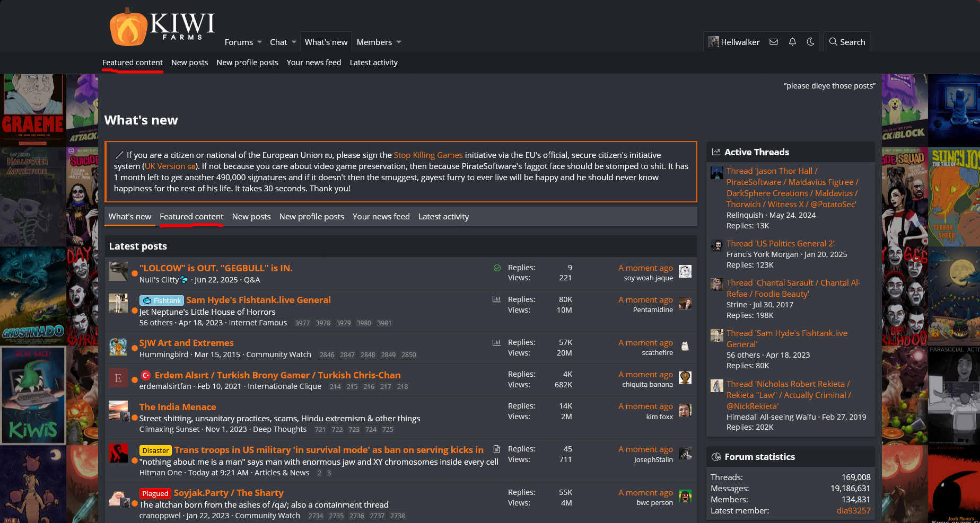Expand the Forums dropdown arrow
This screenshot has height=523, width=980.
(x=259, y=42)
